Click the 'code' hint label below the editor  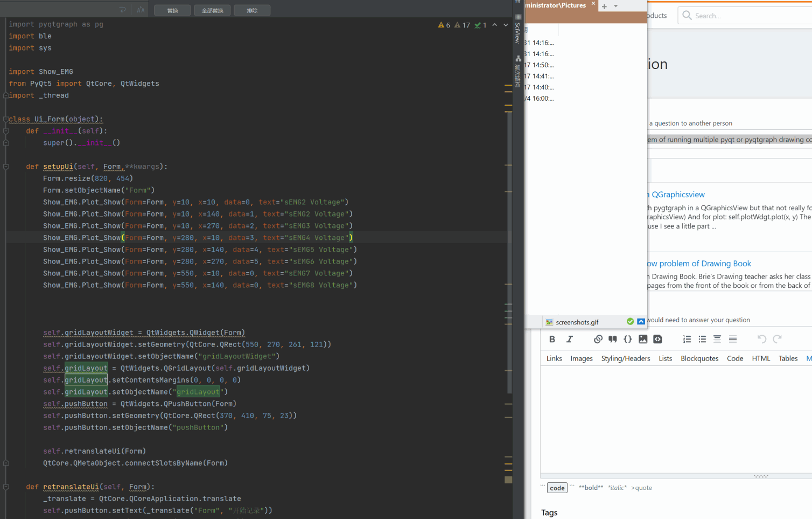tap(557, 488)
